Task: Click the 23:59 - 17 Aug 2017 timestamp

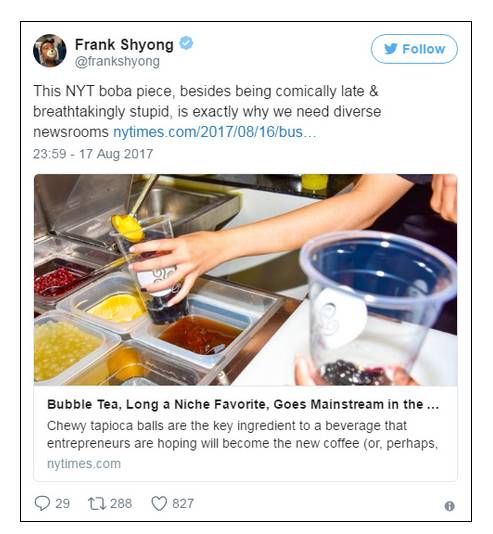Action: (93, 154)
